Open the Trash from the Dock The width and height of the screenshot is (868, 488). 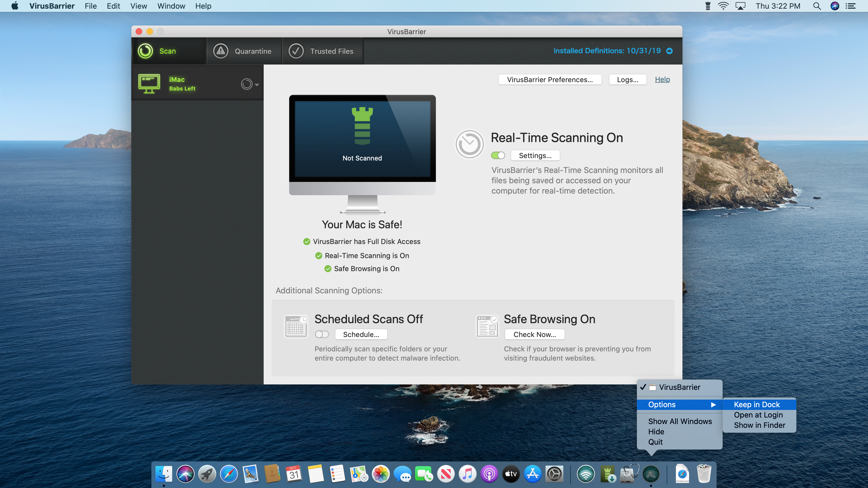tap(704, 474)
